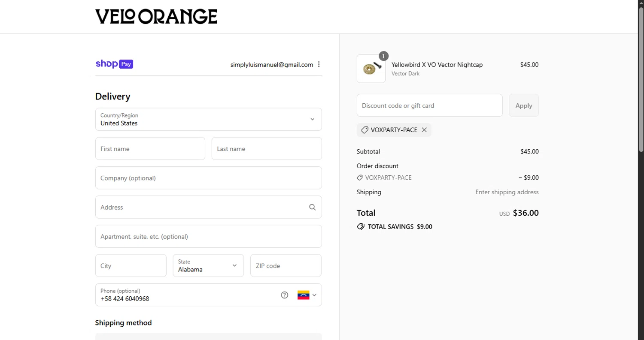Focus the Apartment, suite, etc. field
Image resolution: width=644 pixels, height=340 pixels.
point(208,236)
